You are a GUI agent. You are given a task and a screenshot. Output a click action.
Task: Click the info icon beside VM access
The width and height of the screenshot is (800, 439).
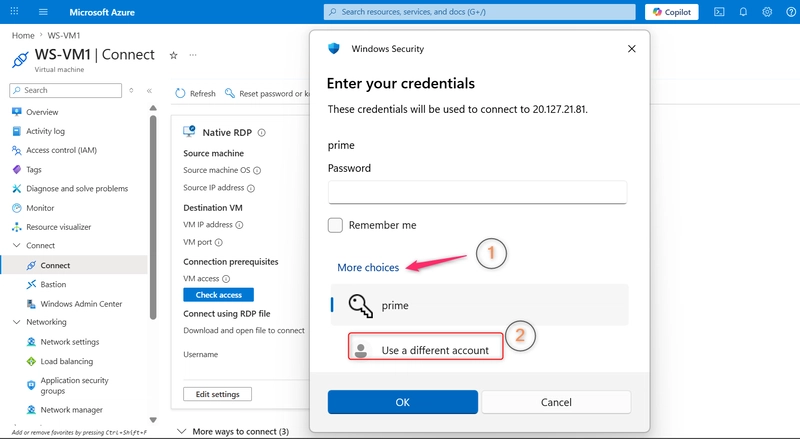[226, 279]
